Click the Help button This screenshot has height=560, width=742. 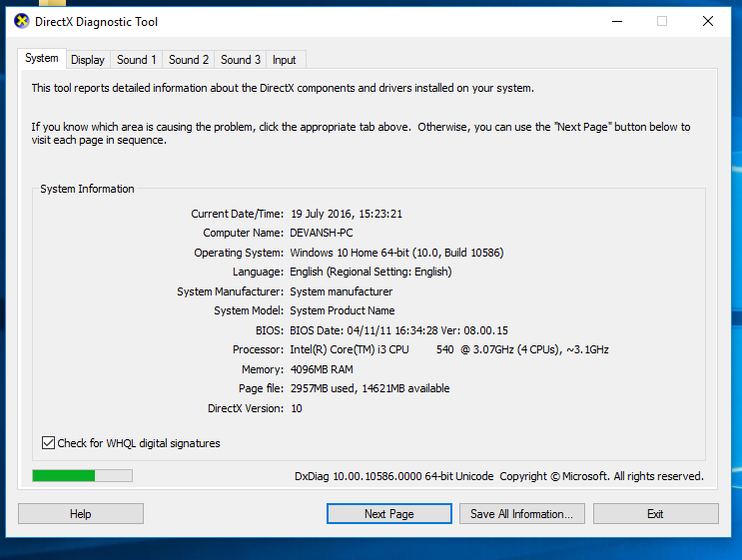pos(81,514)
